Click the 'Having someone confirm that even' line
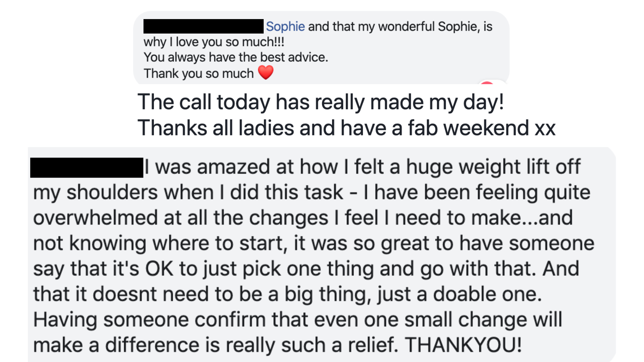The width and height of the screenshot is (644, 362). (297, 320)
